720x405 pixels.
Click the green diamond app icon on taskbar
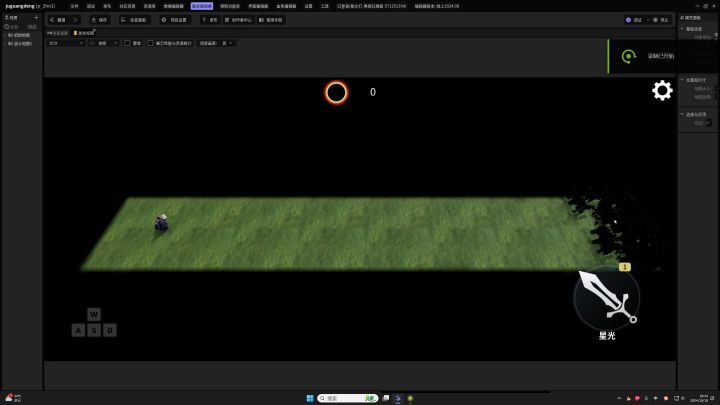410,398
